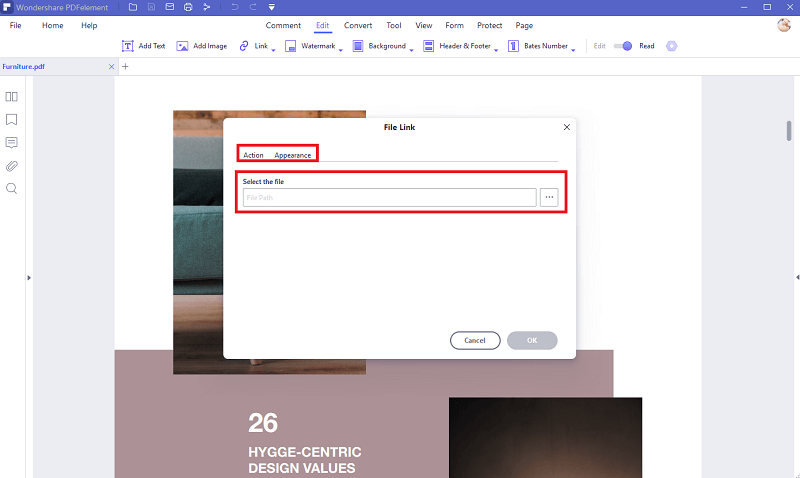This screenshot has height=478, width=800.
Task: Open the View tab
Action: (423, 25)
